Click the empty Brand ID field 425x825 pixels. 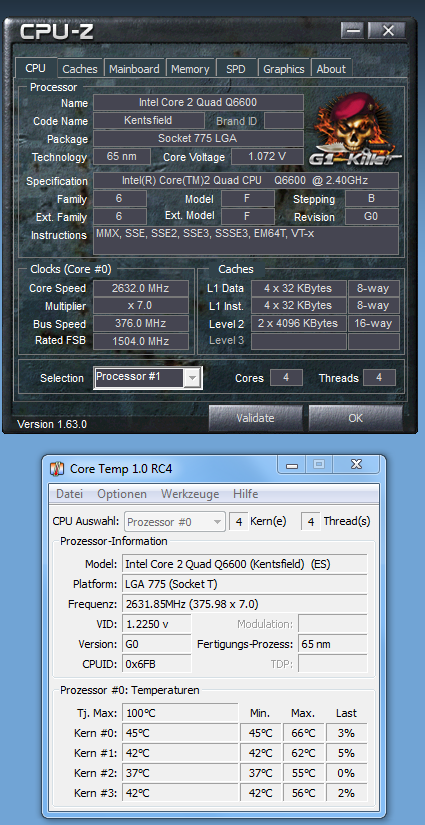pos(284,120)
